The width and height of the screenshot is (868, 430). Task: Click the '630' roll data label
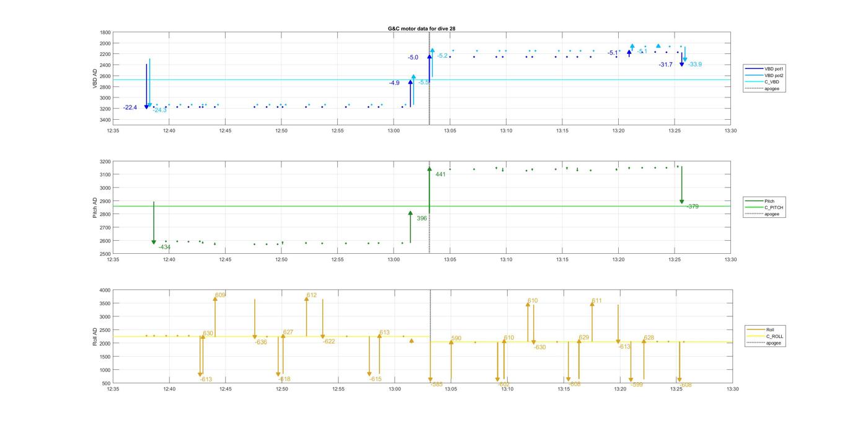pyautogui.click(x=208, y=333)
